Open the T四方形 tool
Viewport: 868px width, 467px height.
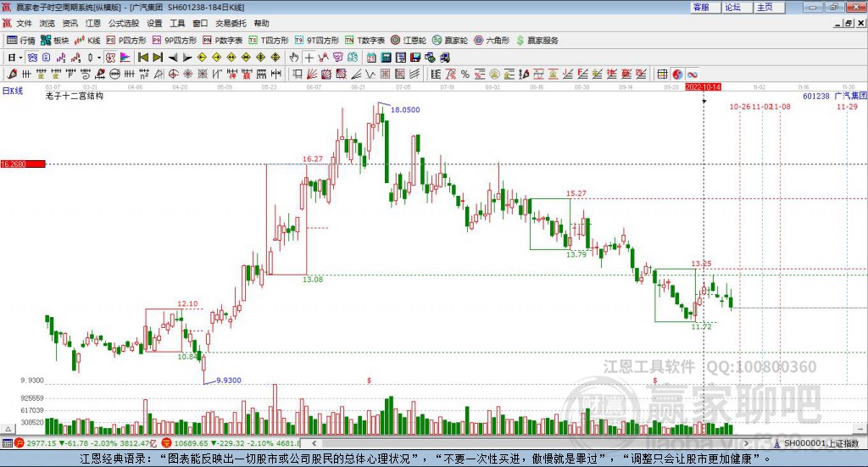[269, 41]
